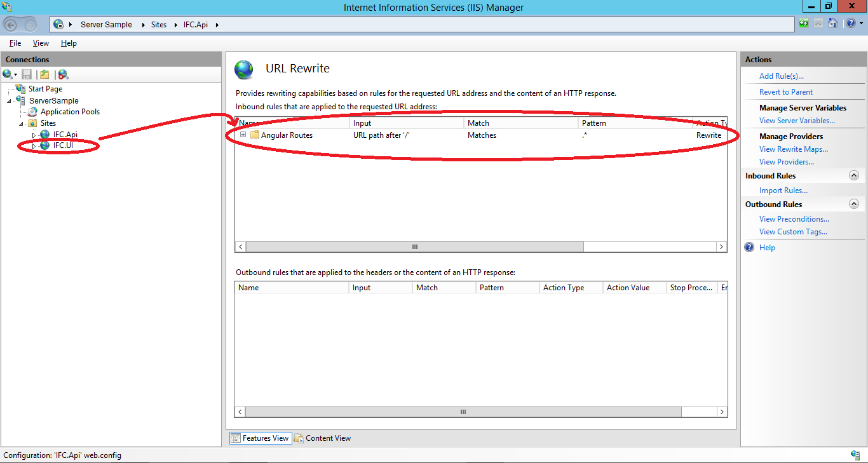Click the Angular Routes folder icon
The image size is (868, 463).
point(255,135)
